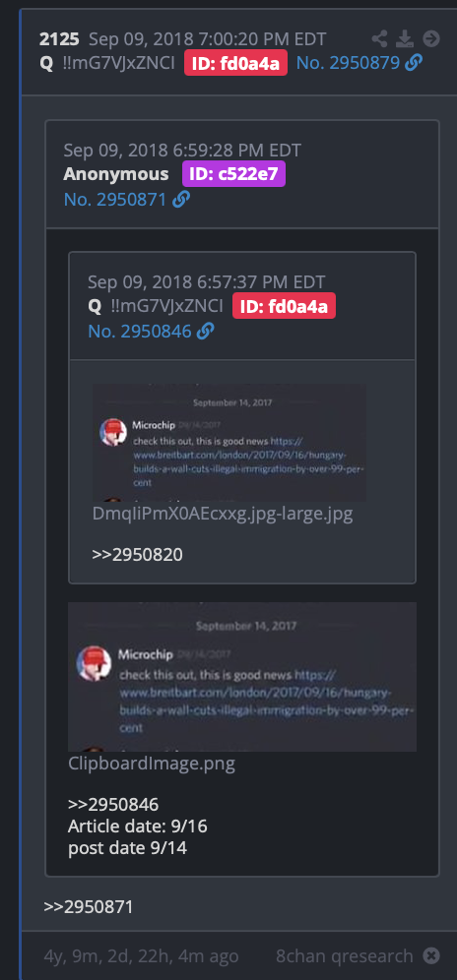Click the 8chan qresearch board label
Viewport: 457px width, 980px height.
(345, 955)
